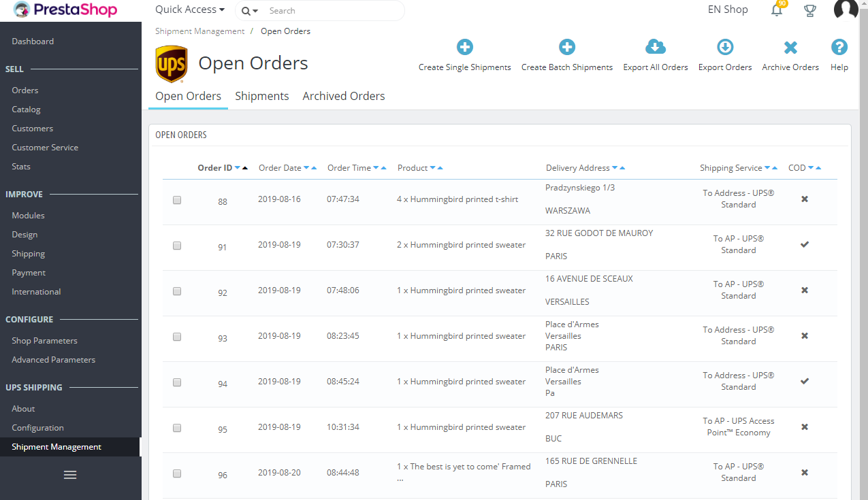Viewport: 868px width, 500px height.
Task: Switch to the Archived Orders tab
Action: tap(344, 96)
